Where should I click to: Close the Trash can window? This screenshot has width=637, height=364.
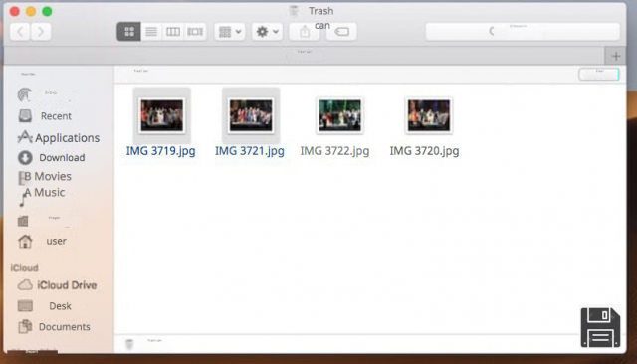pyautogui.click(x=15, y=11)
